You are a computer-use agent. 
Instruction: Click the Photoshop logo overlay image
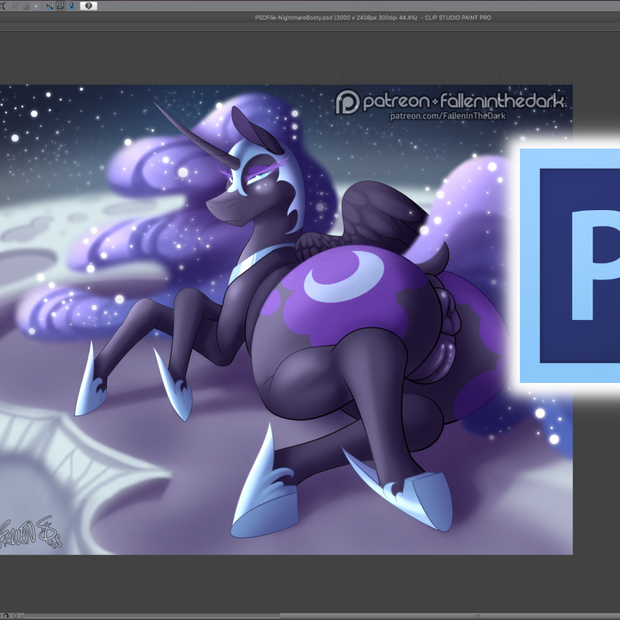(x=569, y=266)
